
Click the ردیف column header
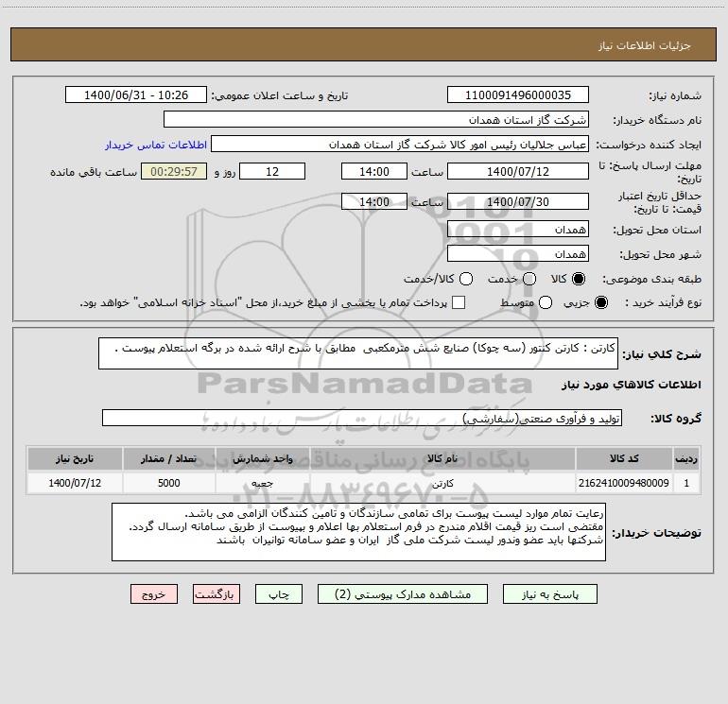pyautogui.click(x=686, y=458)
